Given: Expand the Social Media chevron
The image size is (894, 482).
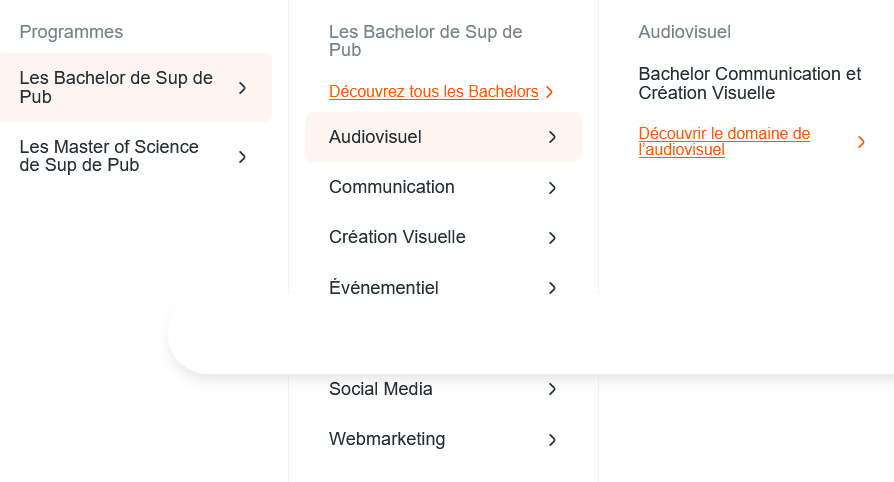Looking at the screenshot, I should click(x=552, y=389).
